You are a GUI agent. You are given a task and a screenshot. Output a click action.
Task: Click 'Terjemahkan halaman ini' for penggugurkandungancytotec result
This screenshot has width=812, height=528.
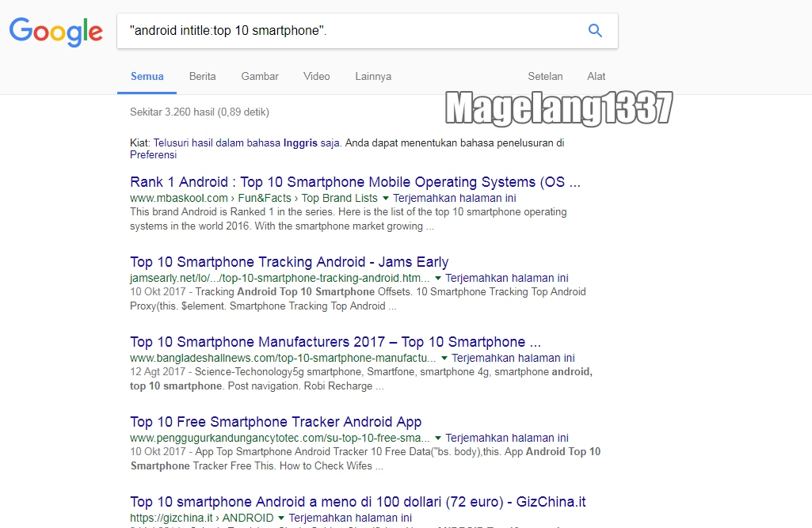tap(507, 438)
